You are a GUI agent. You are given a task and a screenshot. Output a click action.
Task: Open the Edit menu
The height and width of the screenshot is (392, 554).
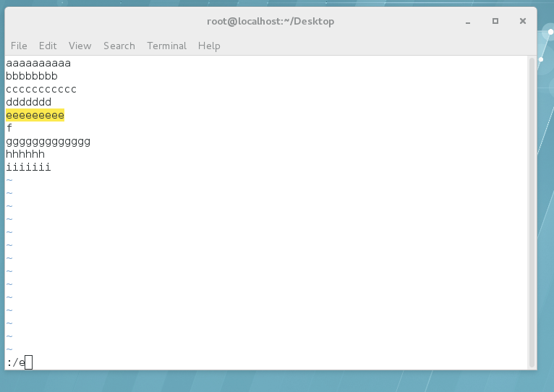48,46
